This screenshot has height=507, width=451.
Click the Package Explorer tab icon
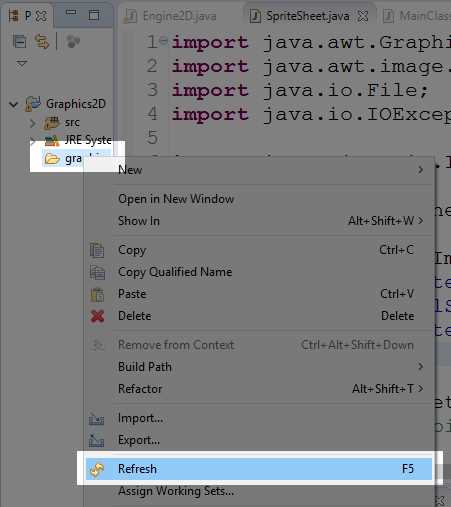click(14, 16)
